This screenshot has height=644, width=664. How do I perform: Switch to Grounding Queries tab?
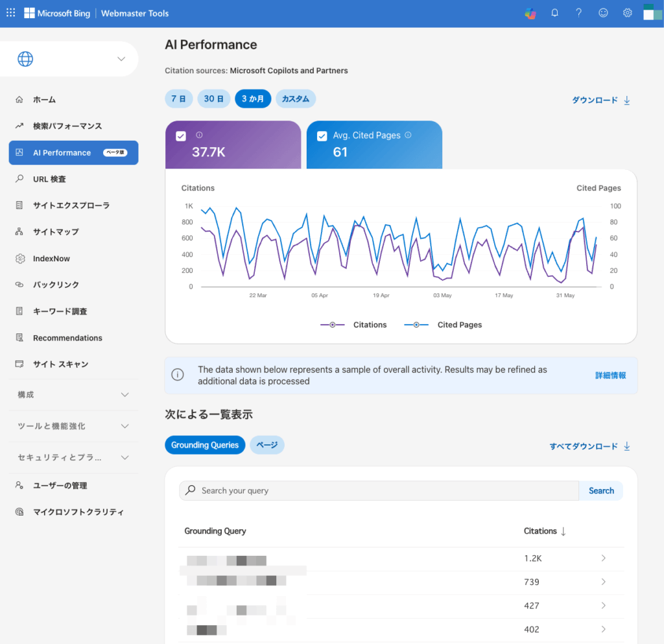coord(205,445)
